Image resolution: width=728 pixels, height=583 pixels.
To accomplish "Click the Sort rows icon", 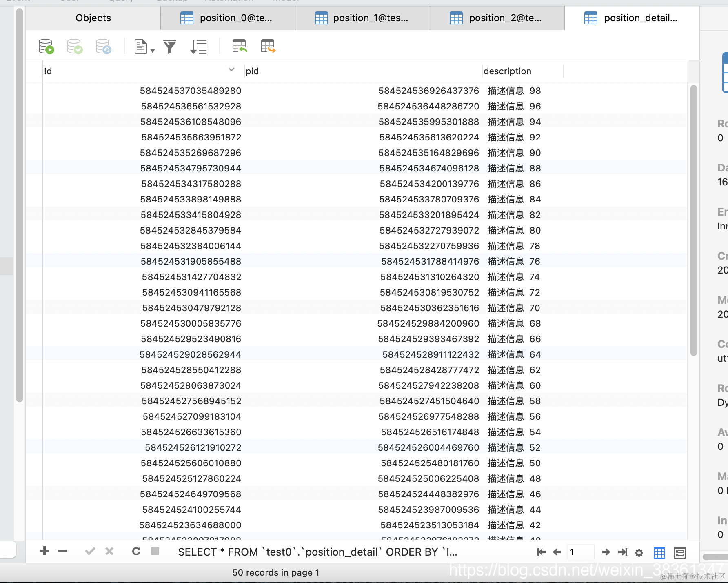I will coord(198,47).
